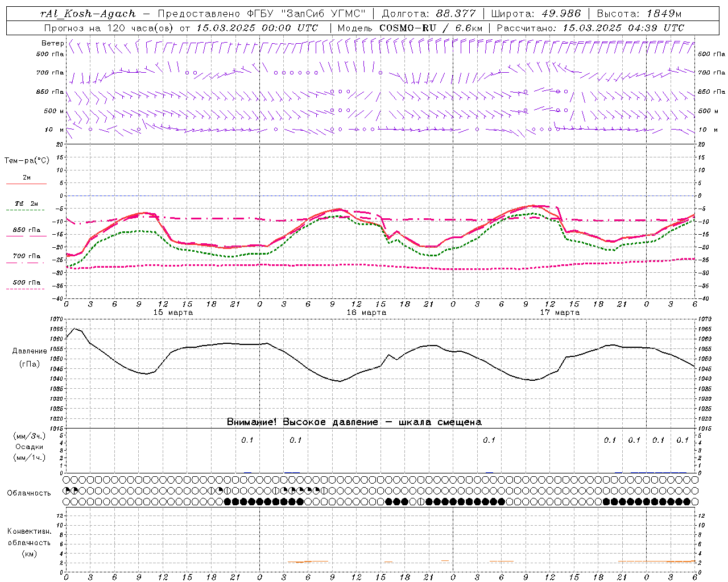
Task: Click the warning Внимание! Высокое давление – шкала смещена
Action: 354,422
